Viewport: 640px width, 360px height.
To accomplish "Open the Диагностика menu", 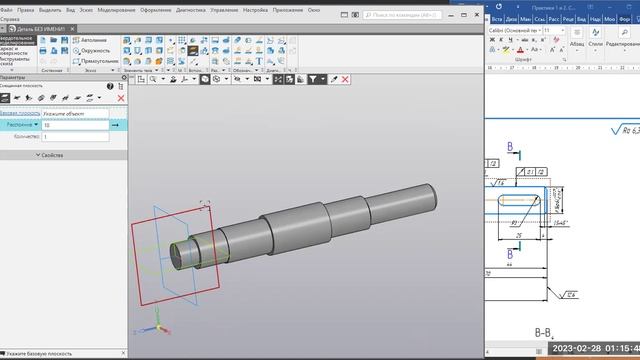I will tap(191, 10).
